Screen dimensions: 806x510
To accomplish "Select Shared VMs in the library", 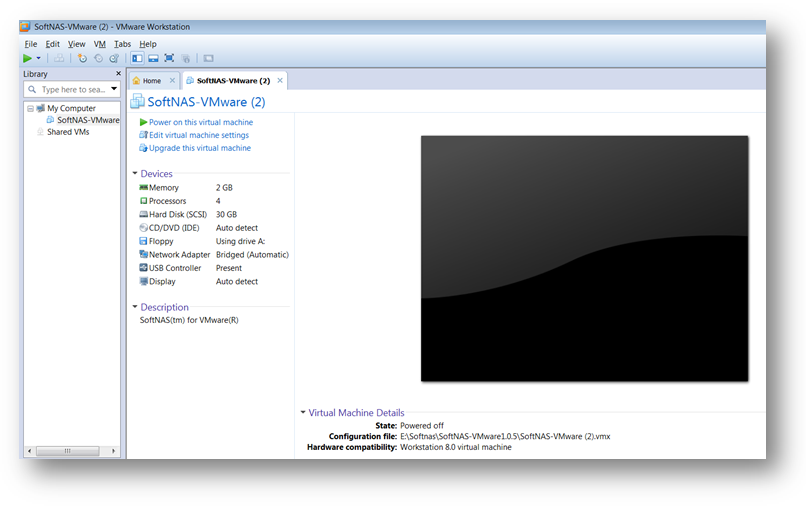I will pos(68,132).
